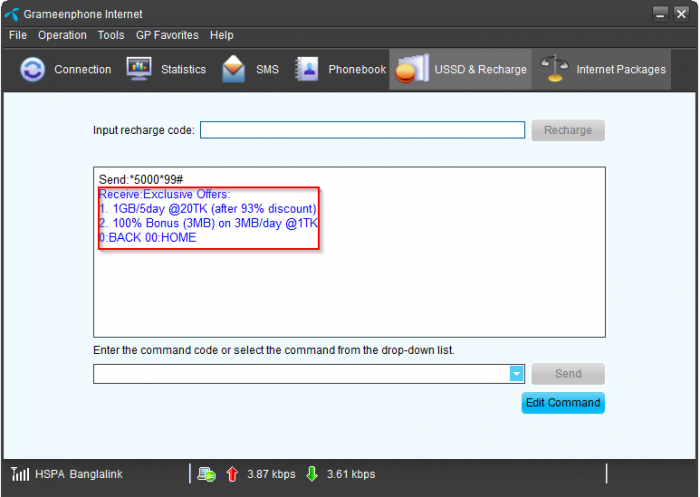Click the 'Input recharge code:' label

pos(144,130)
